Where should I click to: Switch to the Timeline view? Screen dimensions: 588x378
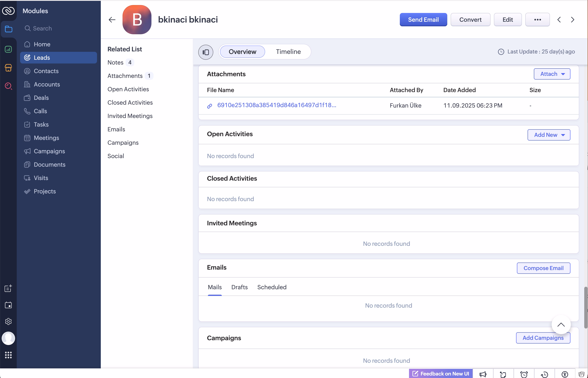[288, 52]
